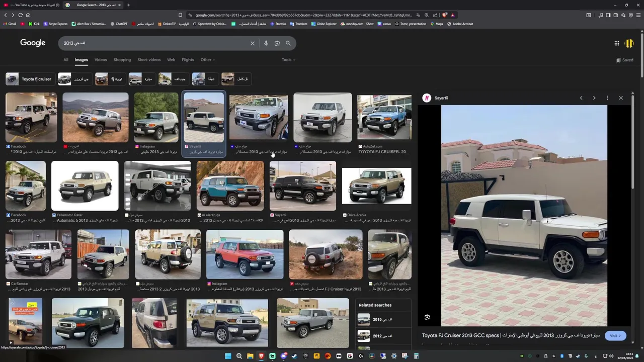This screenshot has height=362, width=644.
Task: Click the large preview image of white FJ
Action: [524, 216]
